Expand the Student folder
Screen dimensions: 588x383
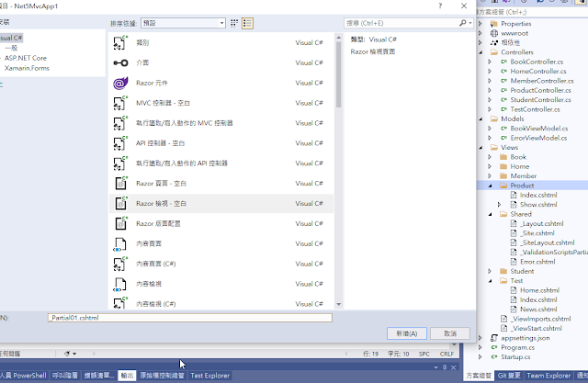point(490,271)
